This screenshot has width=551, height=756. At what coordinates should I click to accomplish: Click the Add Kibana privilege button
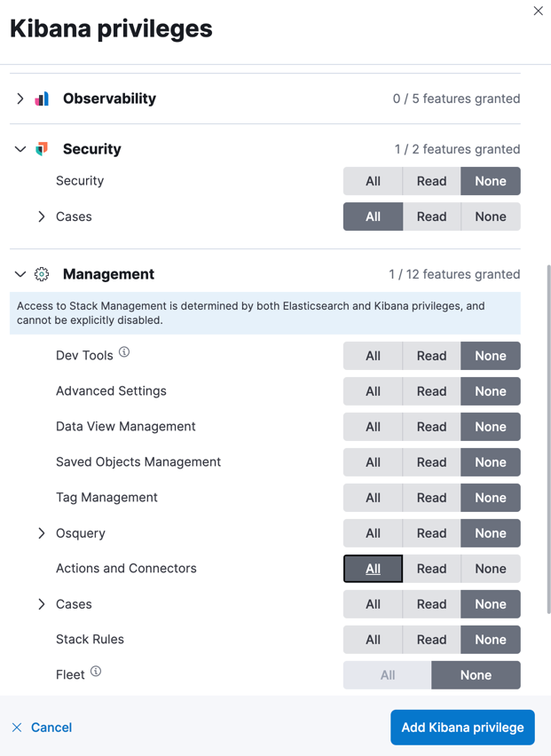pyautogui.click(x=462, y=728)
